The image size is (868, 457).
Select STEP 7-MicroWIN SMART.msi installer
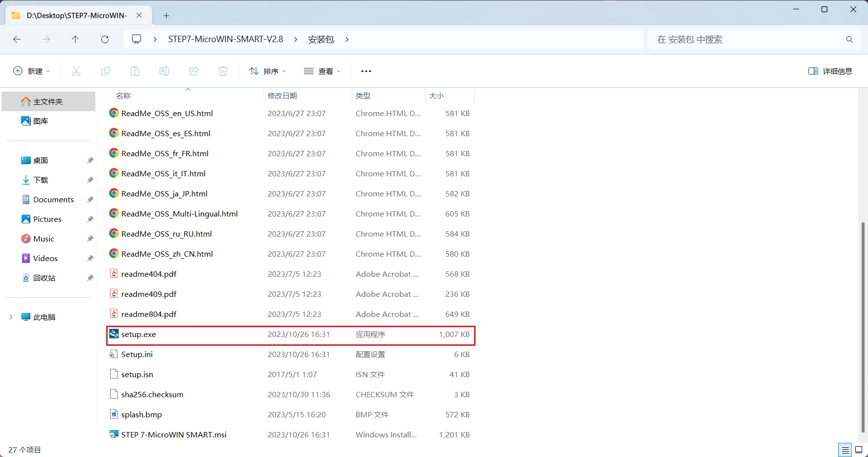coord(291,435)
